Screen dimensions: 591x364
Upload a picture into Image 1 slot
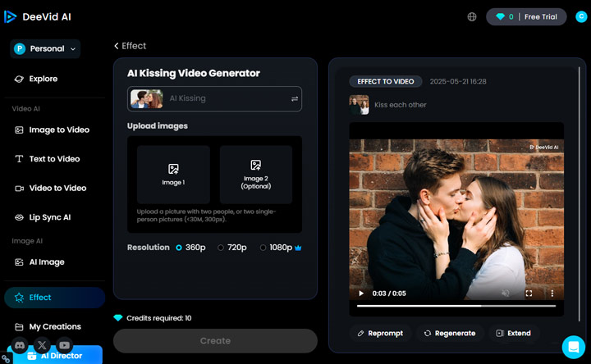[x=173, y=175]
